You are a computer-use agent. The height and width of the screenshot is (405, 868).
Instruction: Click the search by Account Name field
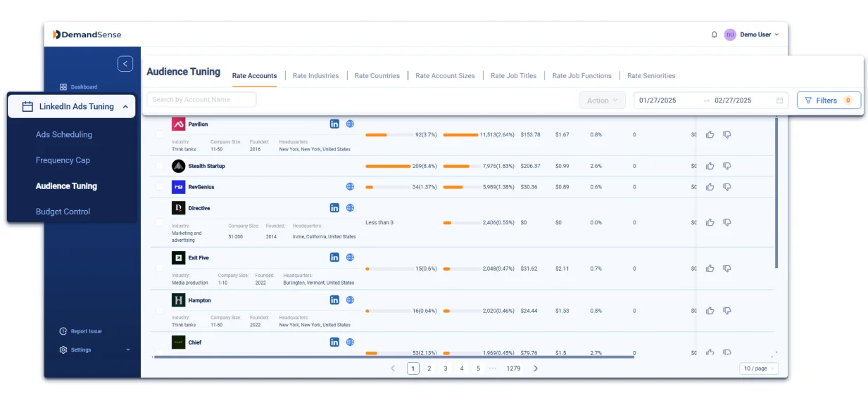click(x=201, y=99)
